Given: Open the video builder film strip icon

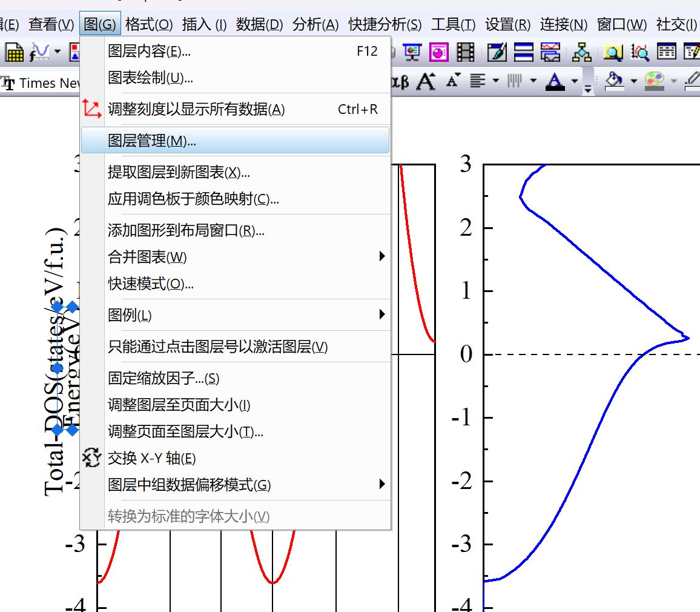Looking at the screenshot, I should (x=465, y=52).
